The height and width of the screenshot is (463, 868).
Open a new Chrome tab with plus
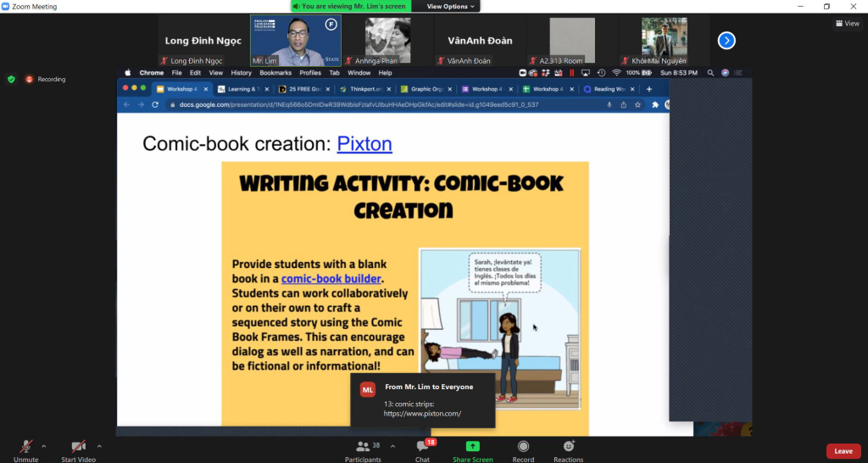tap(648, 88)
